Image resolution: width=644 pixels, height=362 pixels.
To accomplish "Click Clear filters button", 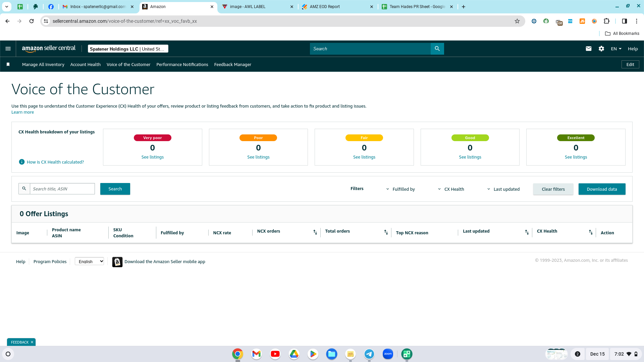I will click(553, 189).
